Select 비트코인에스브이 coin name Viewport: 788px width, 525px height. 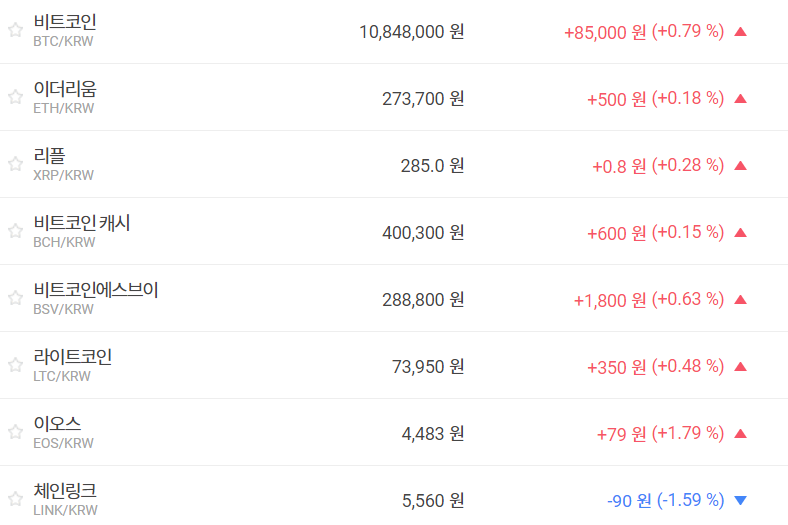pos(96,290)
